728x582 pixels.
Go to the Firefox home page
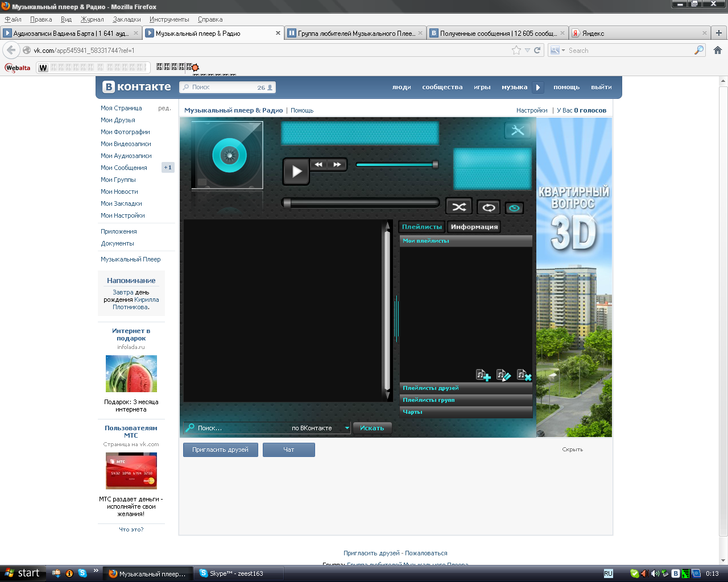pos(718,50)
